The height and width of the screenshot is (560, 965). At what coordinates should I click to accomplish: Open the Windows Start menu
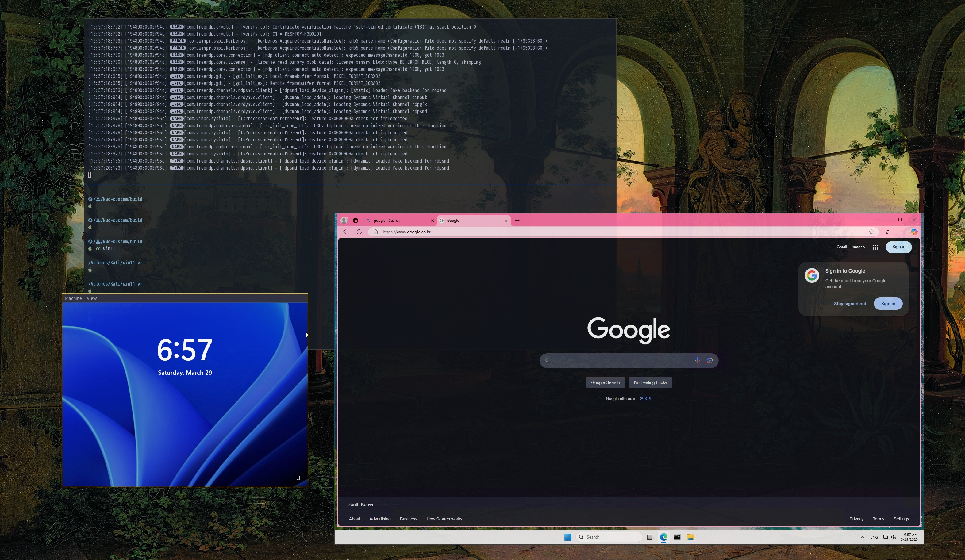coord(567,537)
